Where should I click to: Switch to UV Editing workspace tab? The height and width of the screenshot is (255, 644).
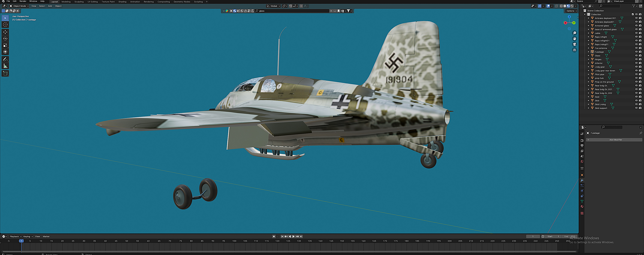[92, 2]
